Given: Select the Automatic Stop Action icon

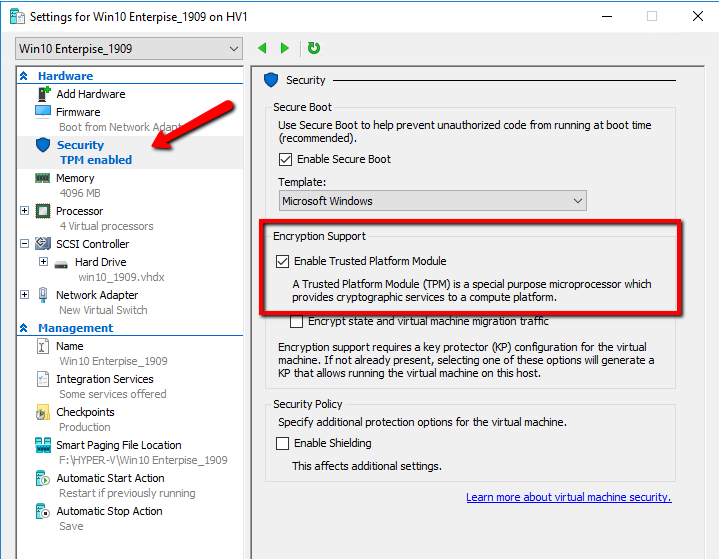Looking at the screenshot, I should tap(42, 511).
